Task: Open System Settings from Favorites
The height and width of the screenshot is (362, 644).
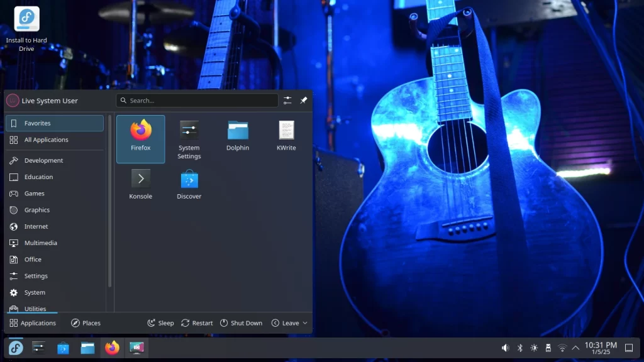Action: [x=189, y=138]
